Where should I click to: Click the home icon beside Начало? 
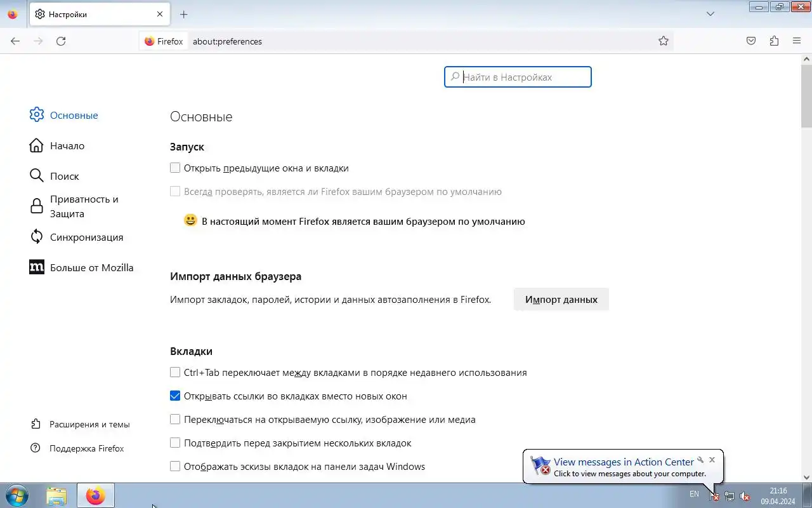(37, 145)
